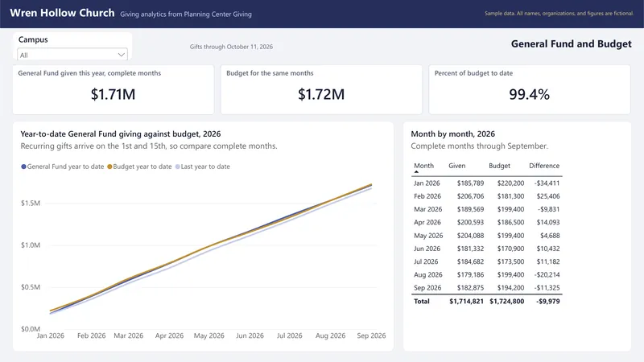Click the $1.0M y-axis label
Image resolution: width=644 pixels, height=362 pixels.
coord(31,245)
